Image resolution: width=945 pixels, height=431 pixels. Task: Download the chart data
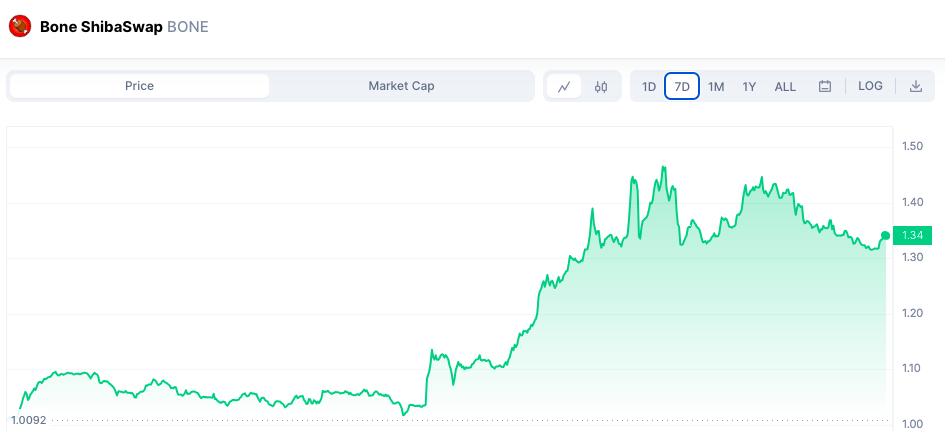coord(915,86)
